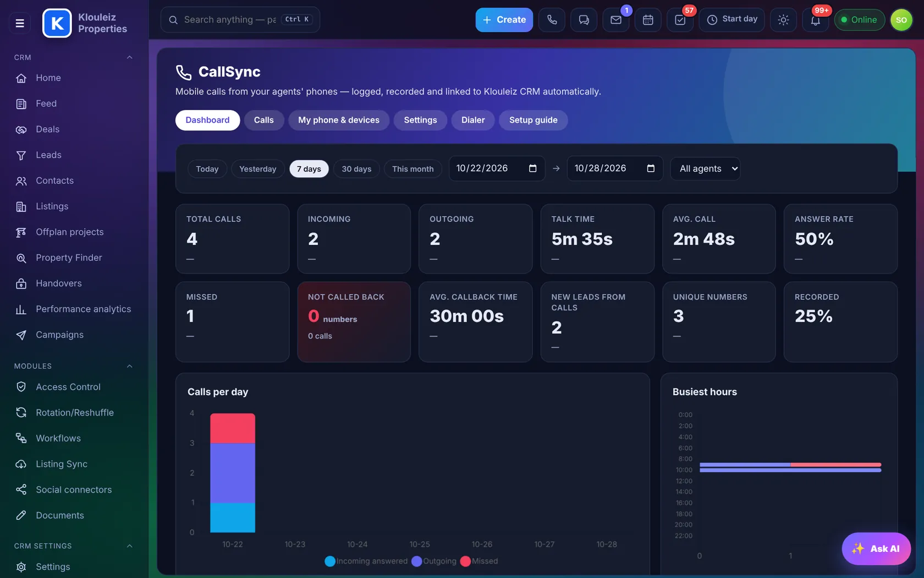
Task: Open the calendar icon in top bar
Action: pos(648,20)
